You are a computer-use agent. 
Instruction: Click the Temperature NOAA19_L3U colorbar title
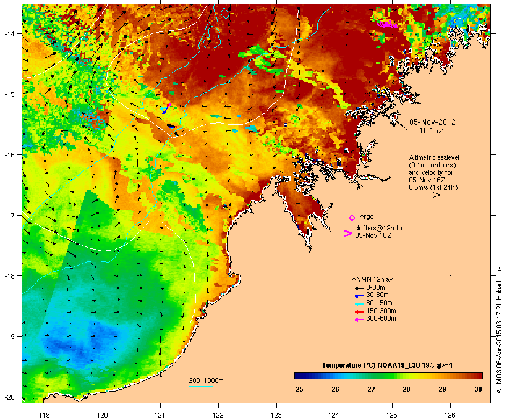(387, 366)
